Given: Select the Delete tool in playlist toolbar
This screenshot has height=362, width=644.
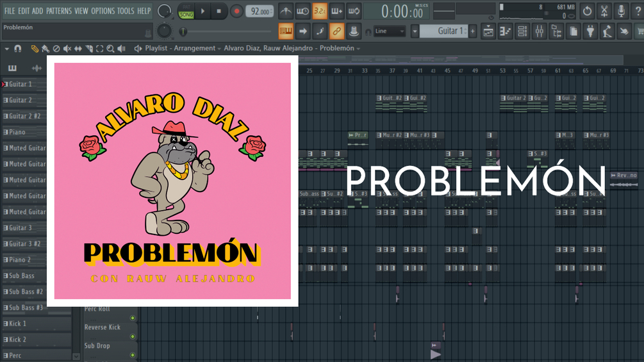Looking at the screenshot, I should tap(56, 49).
